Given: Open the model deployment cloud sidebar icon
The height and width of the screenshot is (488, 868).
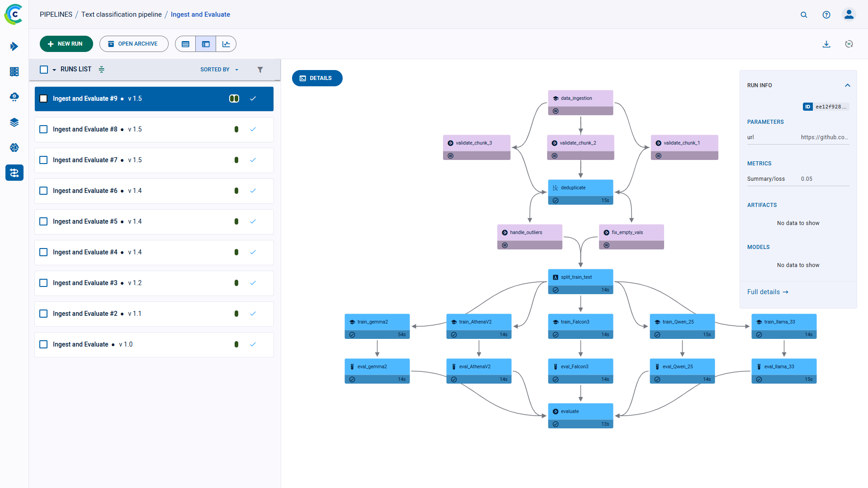Looking at the screenshot, I should [14, 97].
